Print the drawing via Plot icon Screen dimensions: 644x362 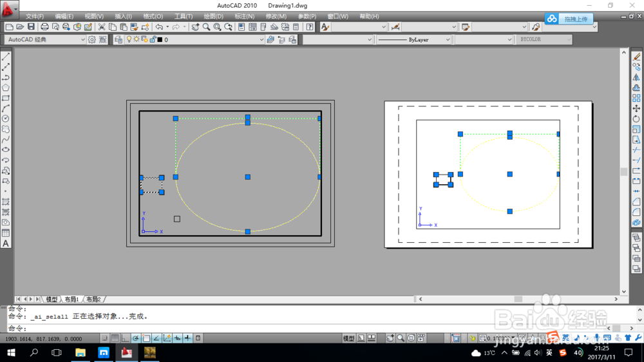tap(44, 27)
